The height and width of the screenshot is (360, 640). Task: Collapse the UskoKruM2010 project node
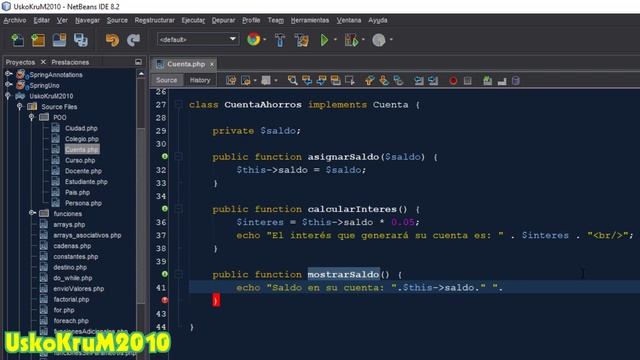point(8,96)
